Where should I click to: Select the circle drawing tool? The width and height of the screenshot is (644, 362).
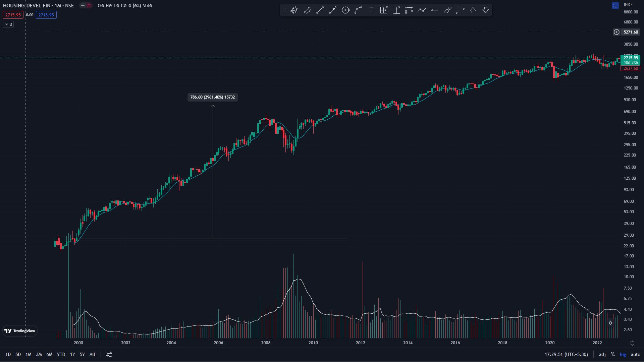coord(345,10)
